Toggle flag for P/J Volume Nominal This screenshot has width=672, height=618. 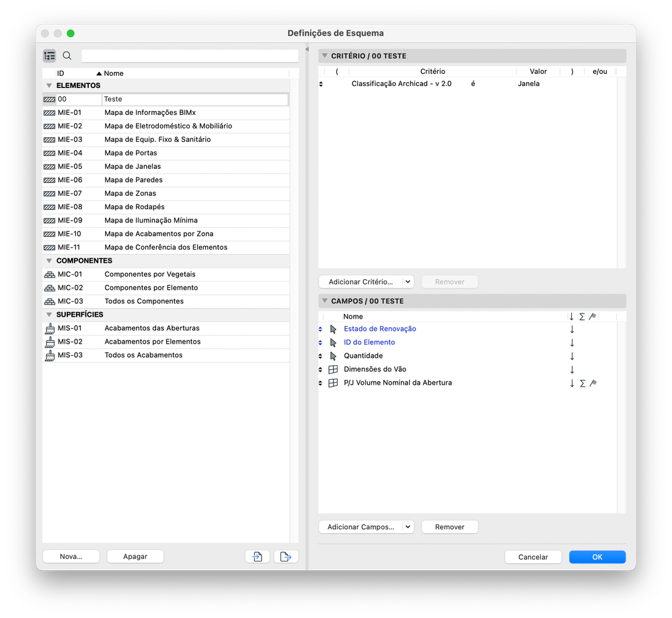pos(593,383)
